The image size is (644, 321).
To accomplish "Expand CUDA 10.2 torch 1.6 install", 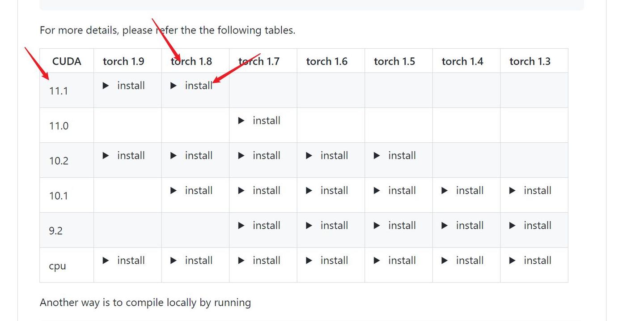I will point(327,155).
